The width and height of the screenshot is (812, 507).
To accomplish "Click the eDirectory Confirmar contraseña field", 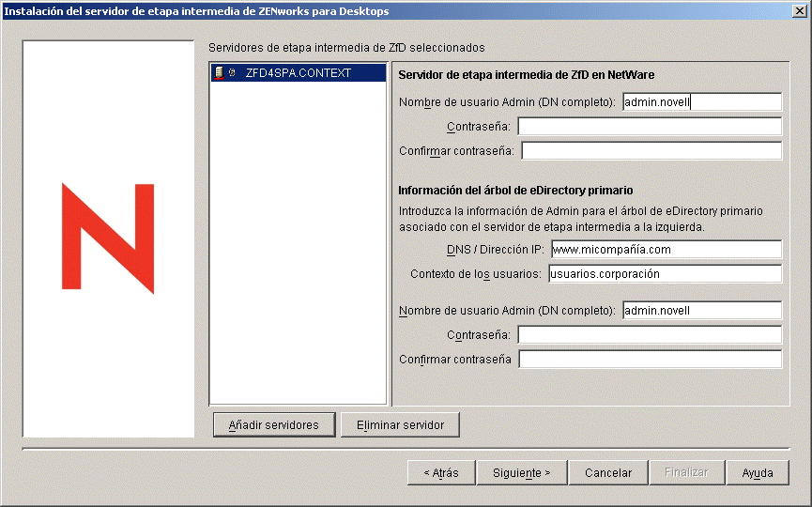I will pyautogui.click(x=650, y=360).
